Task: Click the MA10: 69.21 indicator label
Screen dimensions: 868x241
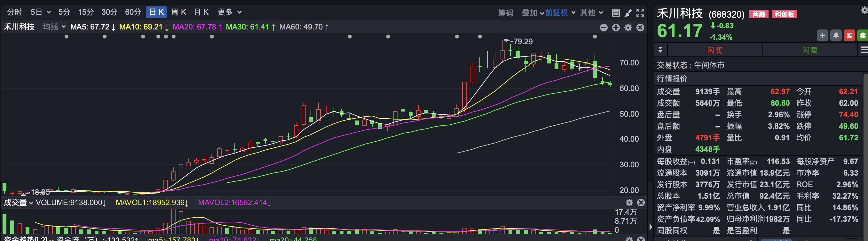Action: 144,27
